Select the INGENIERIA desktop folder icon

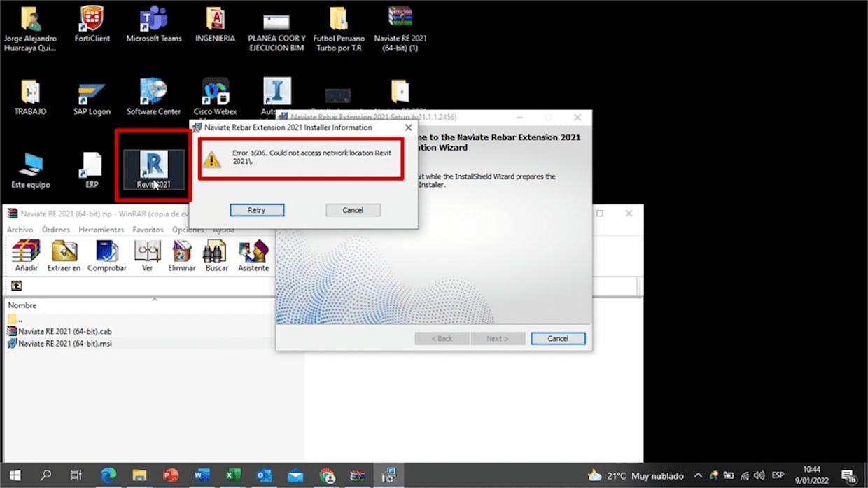coord(215,25)
